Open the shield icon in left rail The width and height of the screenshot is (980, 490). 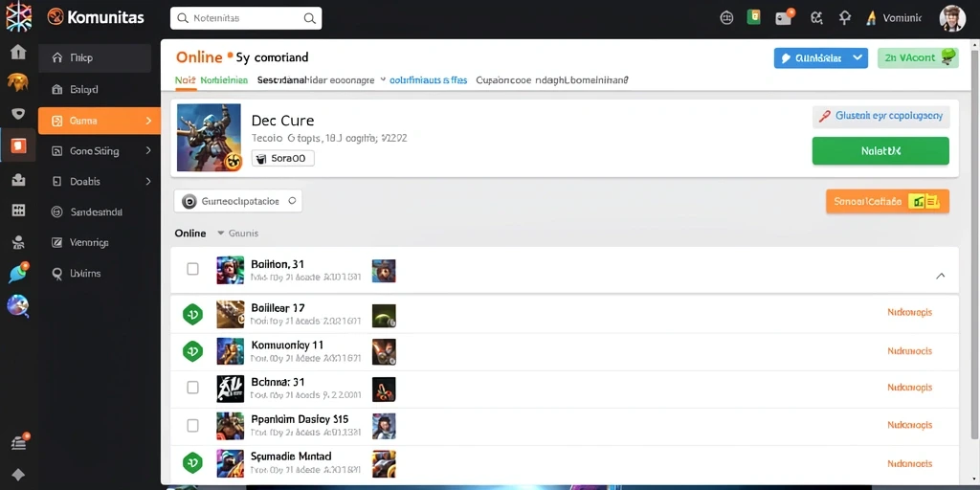tap(18, 113)
